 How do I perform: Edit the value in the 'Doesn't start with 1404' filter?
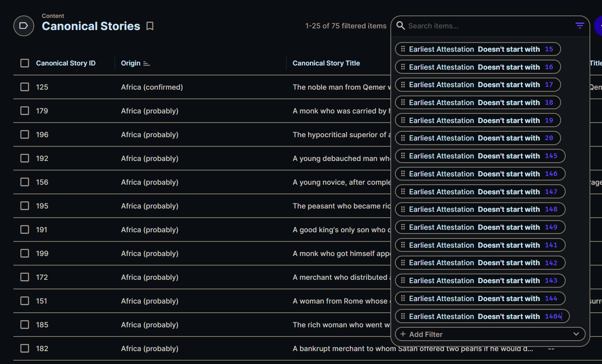[553, 316]
